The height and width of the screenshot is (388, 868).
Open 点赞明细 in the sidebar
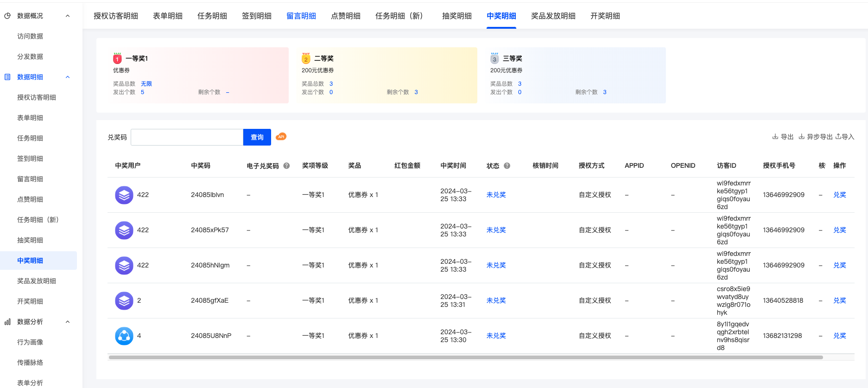coord(30,199)
